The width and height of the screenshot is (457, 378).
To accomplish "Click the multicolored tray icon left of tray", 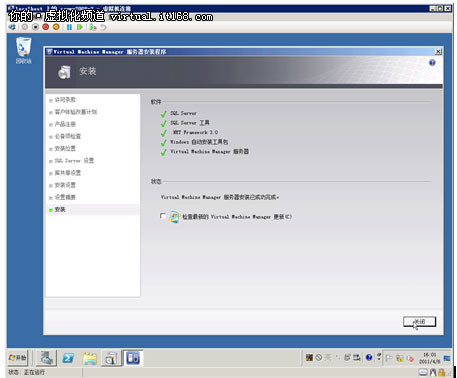I will pyautogui.click(x=309, y=358).
